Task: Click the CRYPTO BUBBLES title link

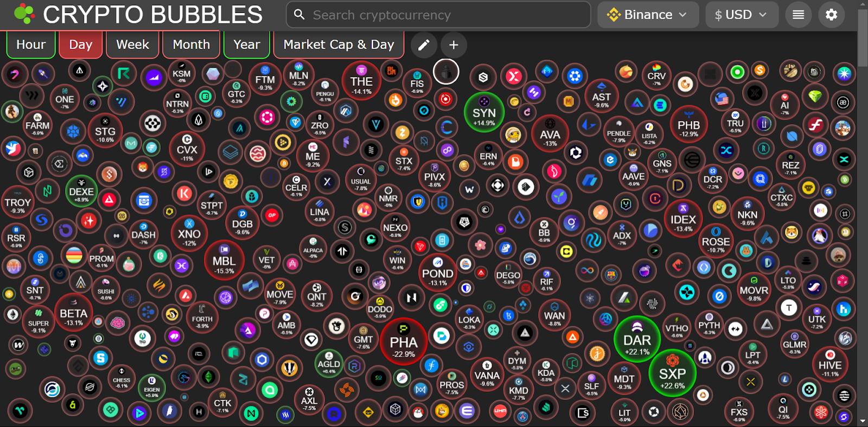Action: 153,15
